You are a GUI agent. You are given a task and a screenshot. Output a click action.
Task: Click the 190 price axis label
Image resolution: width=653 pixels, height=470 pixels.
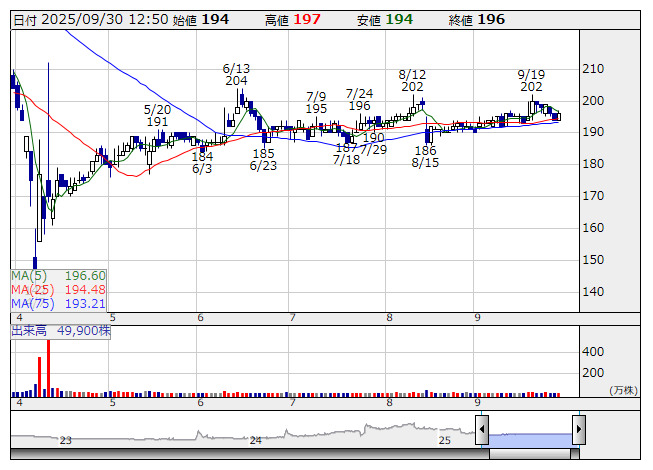pyautogui.click(x=593, y=132)
